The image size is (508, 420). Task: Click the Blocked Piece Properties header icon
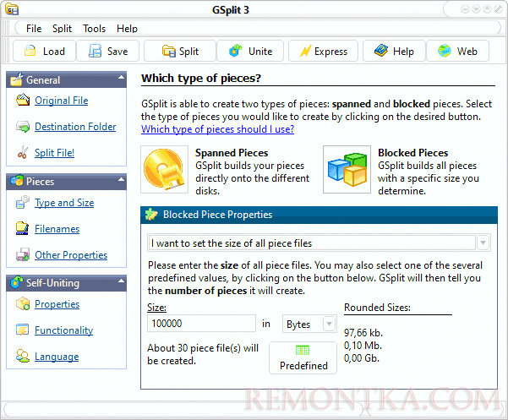151,215
